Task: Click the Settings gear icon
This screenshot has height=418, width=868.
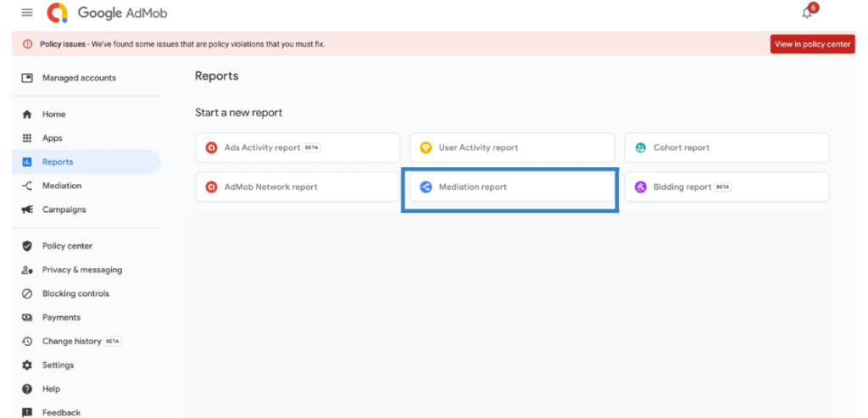Action: point(27,365)
